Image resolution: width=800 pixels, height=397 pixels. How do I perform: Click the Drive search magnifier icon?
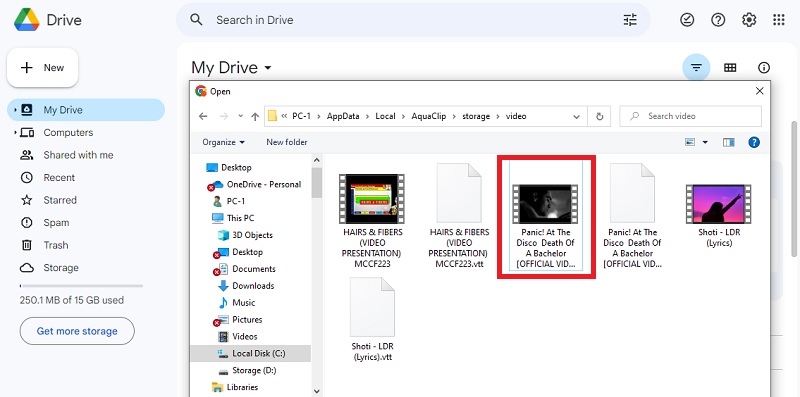pyautogui.click(x=196, y=20)
